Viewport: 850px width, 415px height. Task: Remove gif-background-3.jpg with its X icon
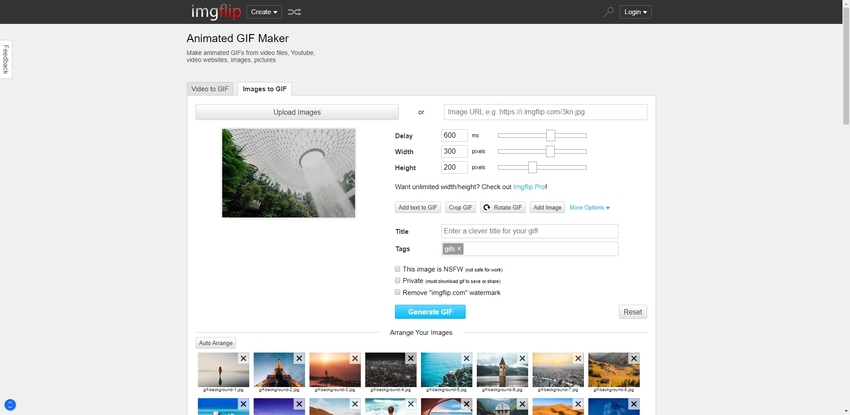click(355, 358)
